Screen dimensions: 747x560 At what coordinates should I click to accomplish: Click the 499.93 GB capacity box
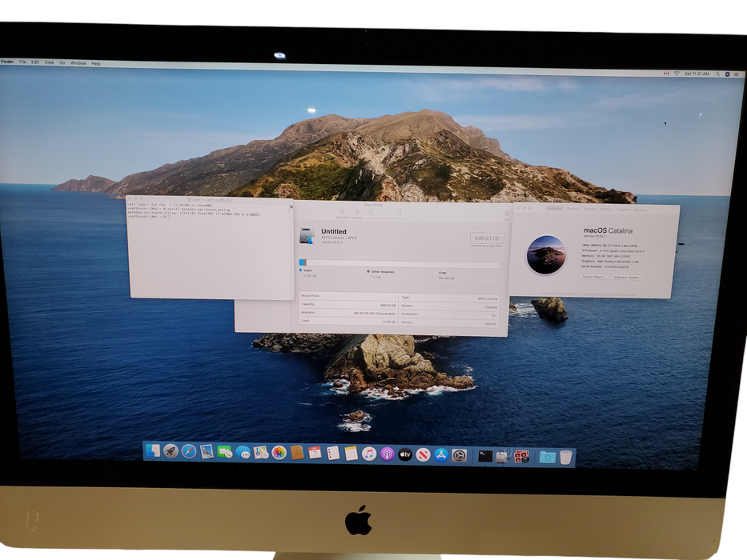click(x=487, y=238)
